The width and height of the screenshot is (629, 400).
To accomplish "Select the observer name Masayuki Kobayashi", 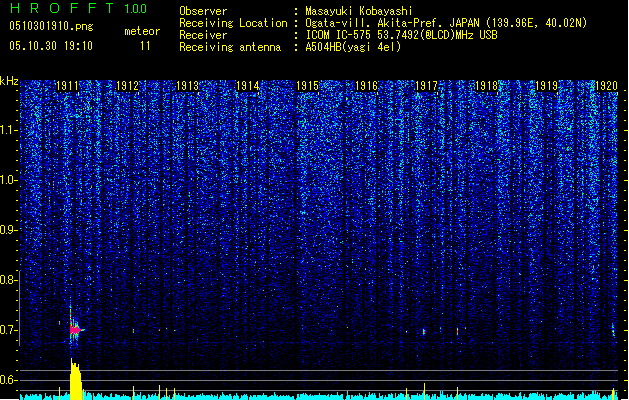I will 359,11.
